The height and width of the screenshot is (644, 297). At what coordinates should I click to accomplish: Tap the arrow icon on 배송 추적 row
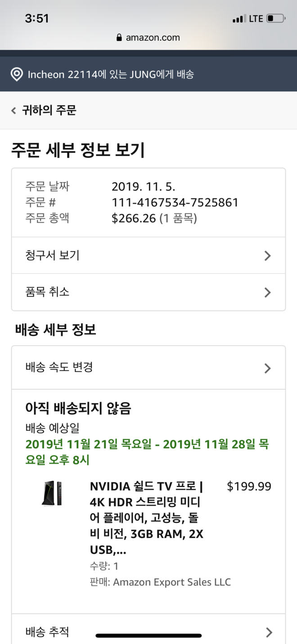coord(269,632)
